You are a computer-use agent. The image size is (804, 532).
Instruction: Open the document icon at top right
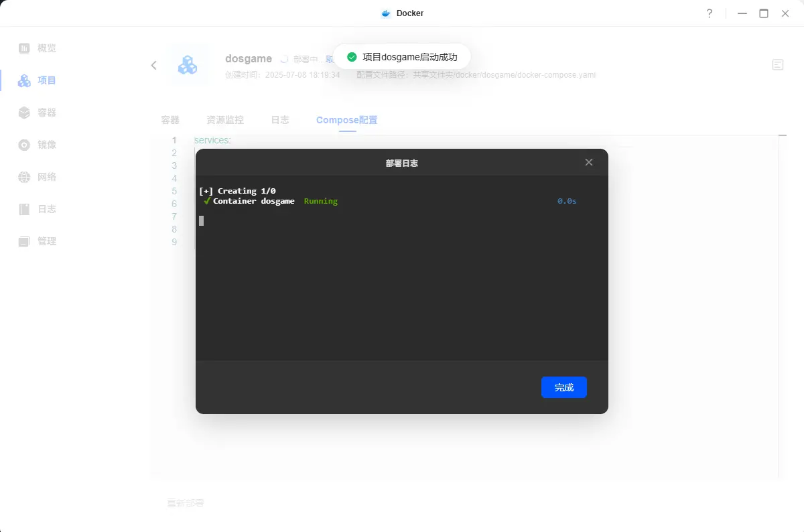(778, 65)
